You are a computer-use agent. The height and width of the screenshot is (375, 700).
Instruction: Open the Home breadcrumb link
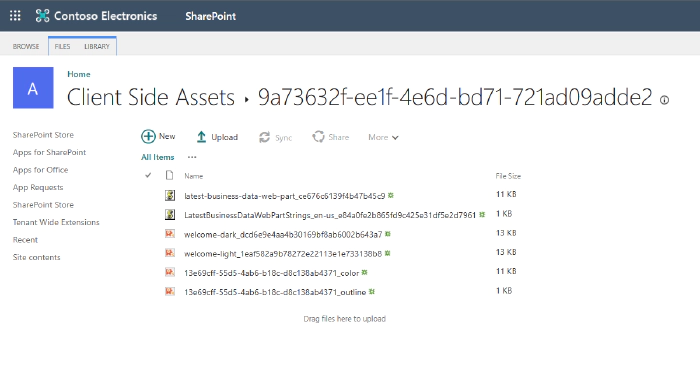point(79,74)
